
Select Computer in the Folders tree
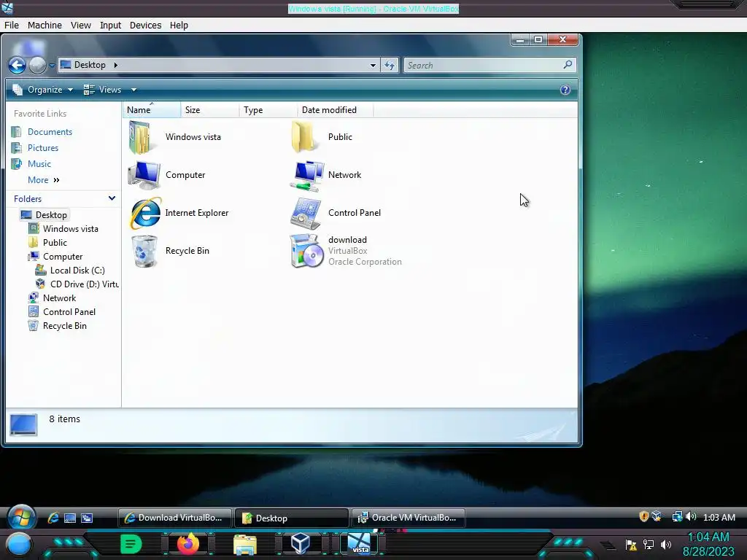(63, 256)
